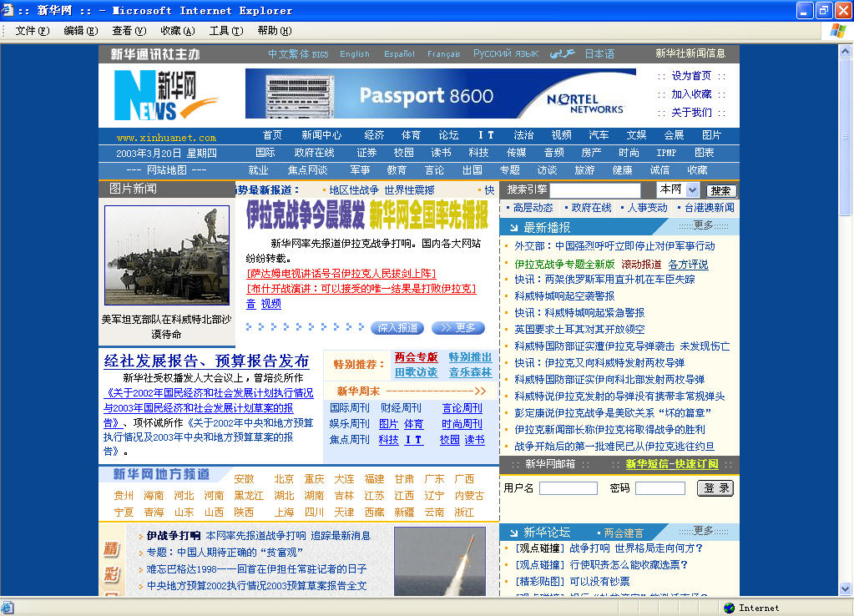Focus the 用户名 username field
This screenshot has height=616, width=854.
pyautogui.click(x=568, y=488)
